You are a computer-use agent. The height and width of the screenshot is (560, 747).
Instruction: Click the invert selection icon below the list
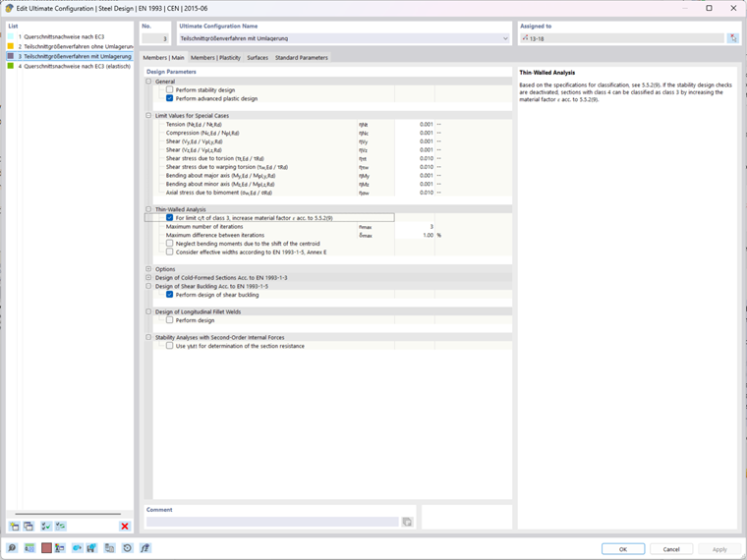click(x=61, y=527)
